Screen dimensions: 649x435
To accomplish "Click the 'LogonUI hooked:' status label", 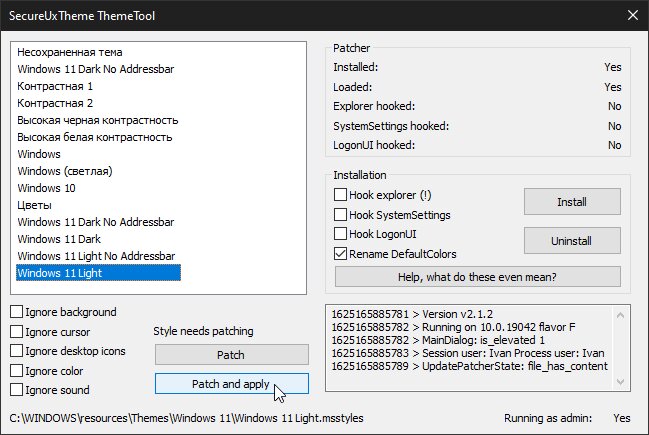I will (x=374, y=145).
